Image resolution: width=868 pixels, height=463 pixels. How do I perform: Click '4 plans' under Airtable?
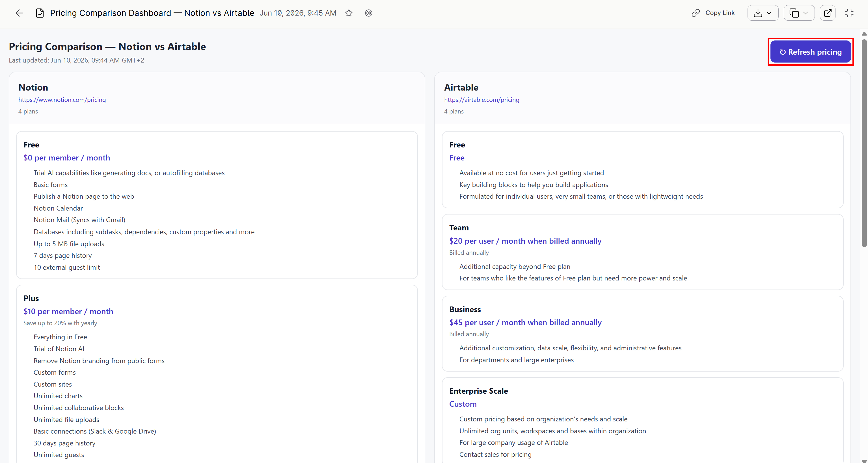454,111
